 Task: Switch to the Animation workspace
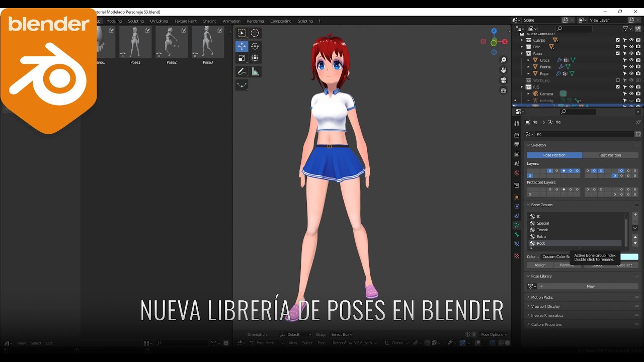pyautogui.click(x=231, y=21)
